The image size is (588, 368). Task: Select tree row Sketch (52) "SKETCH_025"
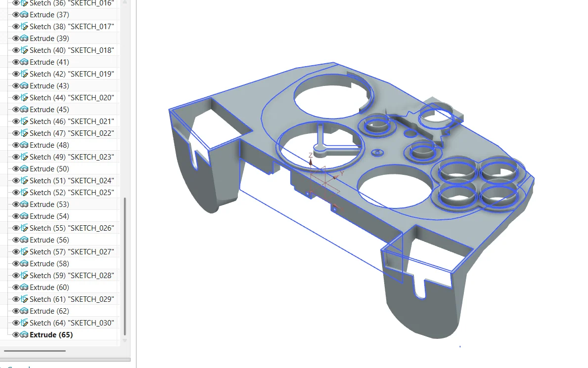point(72,193)
